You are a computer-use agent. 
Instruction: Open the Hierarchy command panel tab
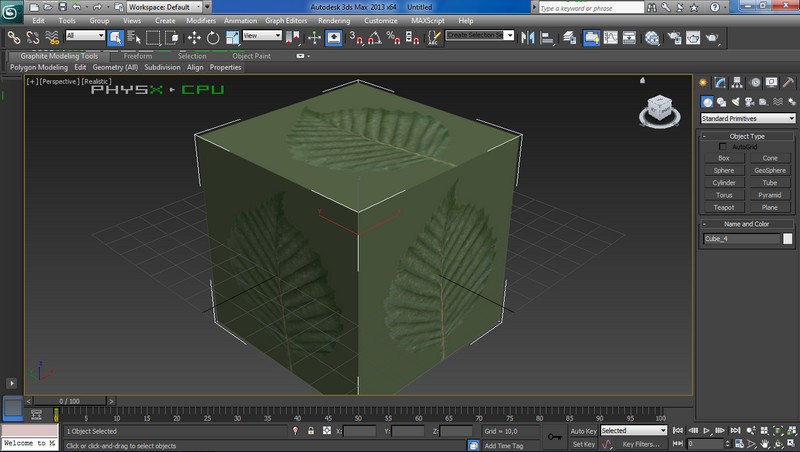(x=739, y=82)
